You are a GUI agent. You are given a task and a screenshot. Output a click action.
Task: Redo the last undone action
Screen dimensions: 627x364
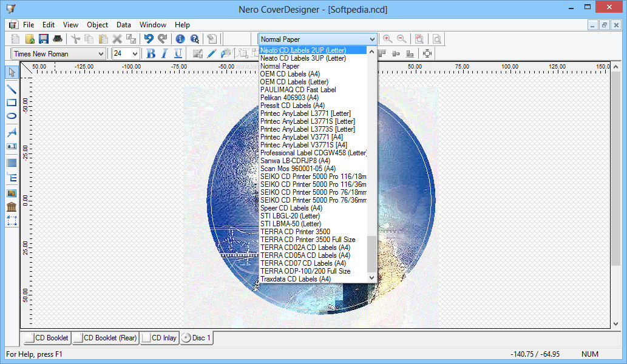click(x=162, y=39)
